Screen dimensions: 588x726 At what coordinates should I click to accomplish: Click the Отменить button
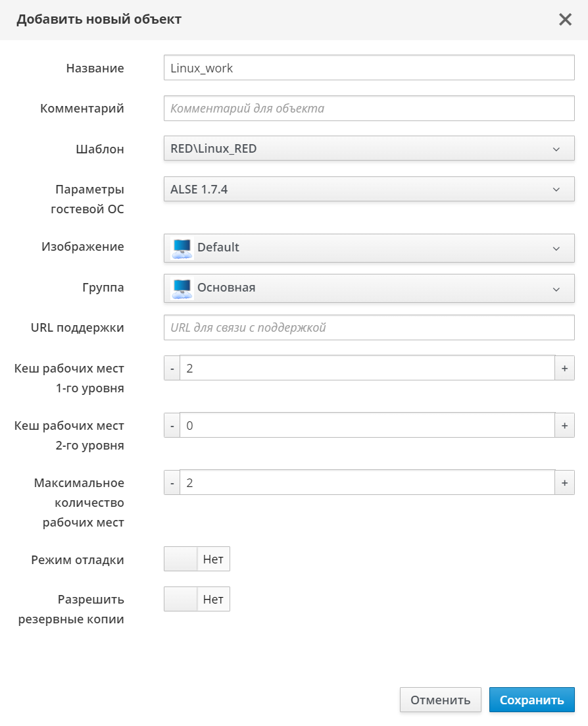[440, 700]
